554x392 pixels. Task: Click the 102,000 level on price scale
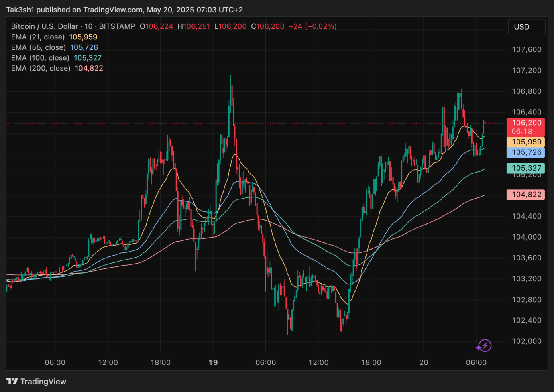[x=526, y=341]
